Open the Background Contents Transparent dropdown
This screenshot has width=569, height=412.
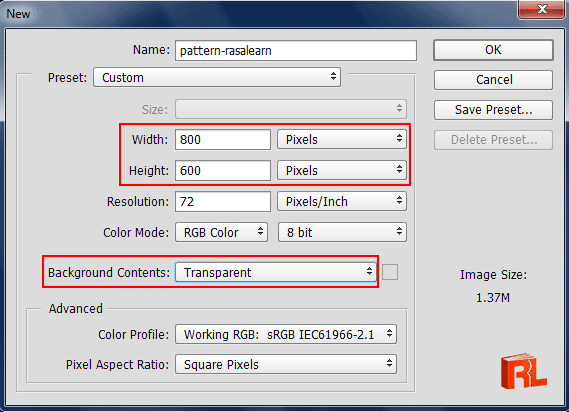point(276,272)
